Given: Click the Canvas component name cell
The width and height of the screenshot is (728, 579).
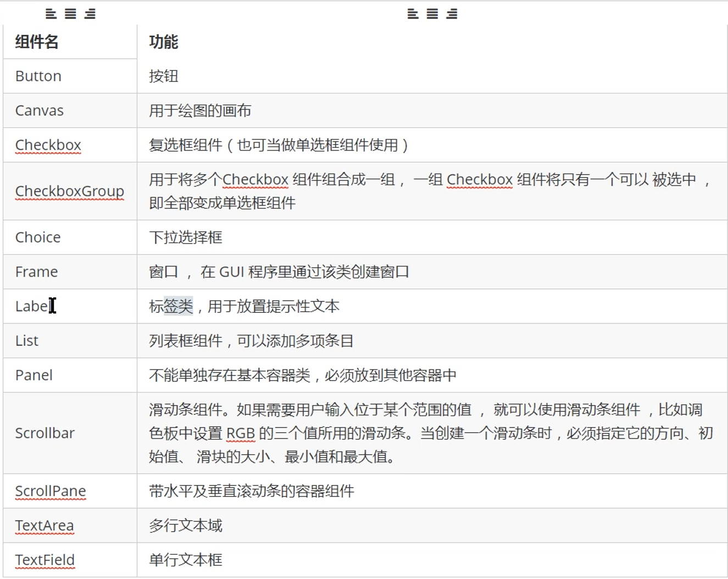Looking at the screenshot, I should [70, 111].
